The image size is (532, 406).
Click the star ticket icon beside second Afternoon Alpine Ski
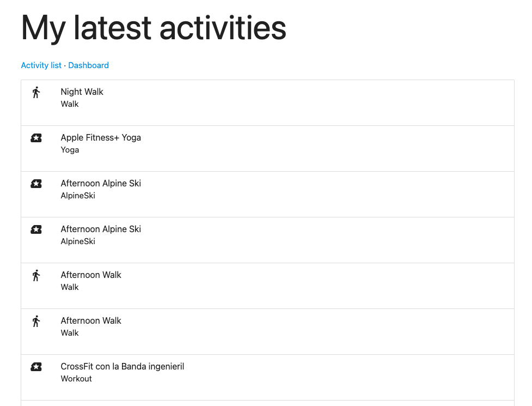[36, 229]
